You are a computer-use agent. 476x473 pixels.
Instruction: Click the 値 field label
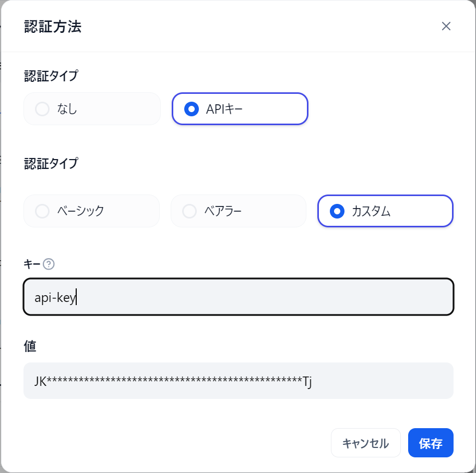click(30, 346)
